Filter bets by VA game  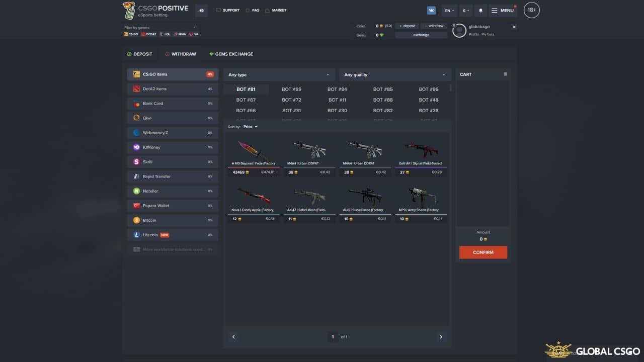194,34
